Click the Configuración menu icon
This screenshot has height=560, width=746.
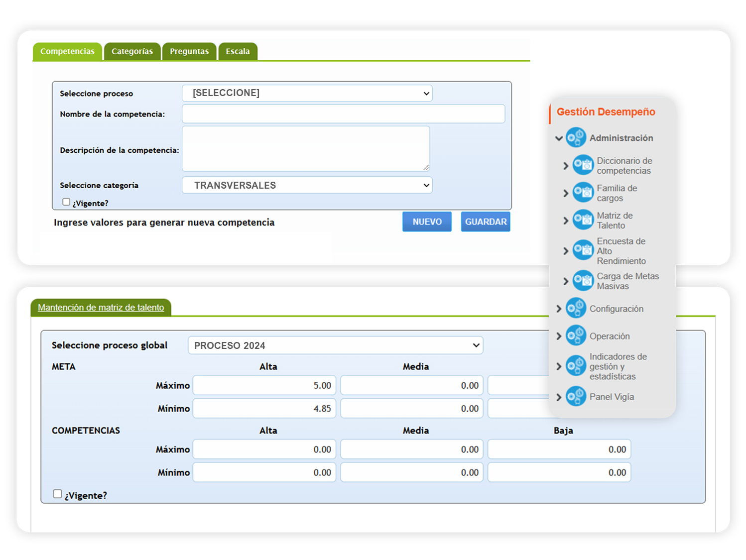click(x=576, y=309)
